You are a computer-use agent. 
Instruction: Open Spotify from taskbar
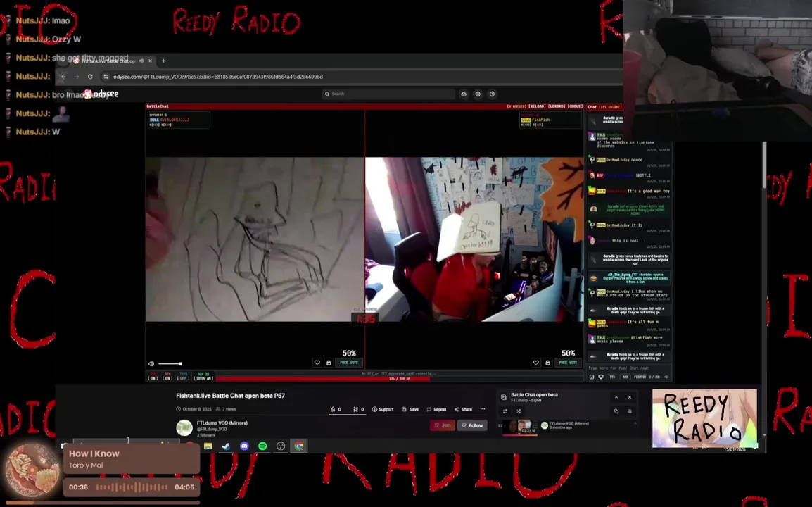[x=262, y=446]
